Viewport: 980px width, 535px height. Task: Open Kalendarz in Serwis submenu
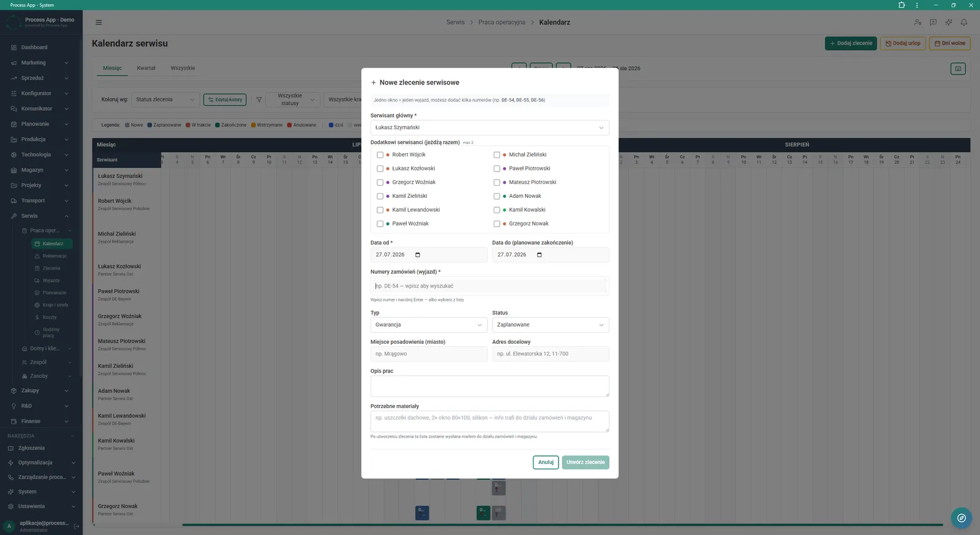pos(51,244)
